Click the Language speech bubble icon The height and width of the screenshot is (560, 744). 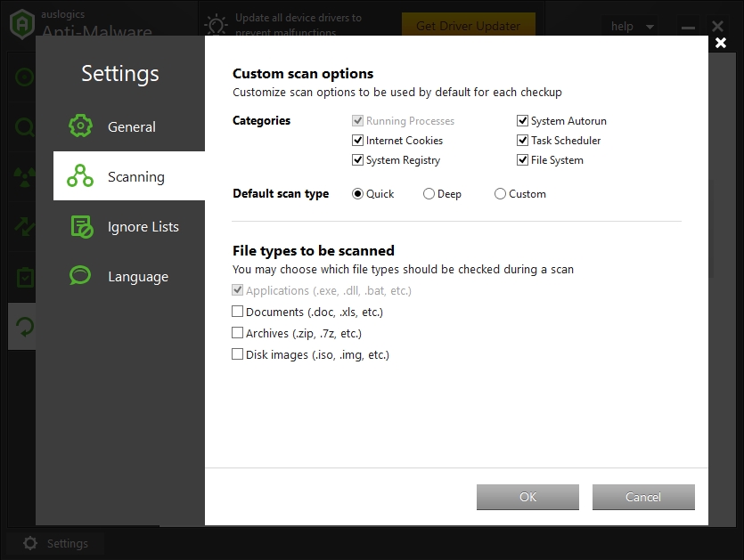coord(81,276)
